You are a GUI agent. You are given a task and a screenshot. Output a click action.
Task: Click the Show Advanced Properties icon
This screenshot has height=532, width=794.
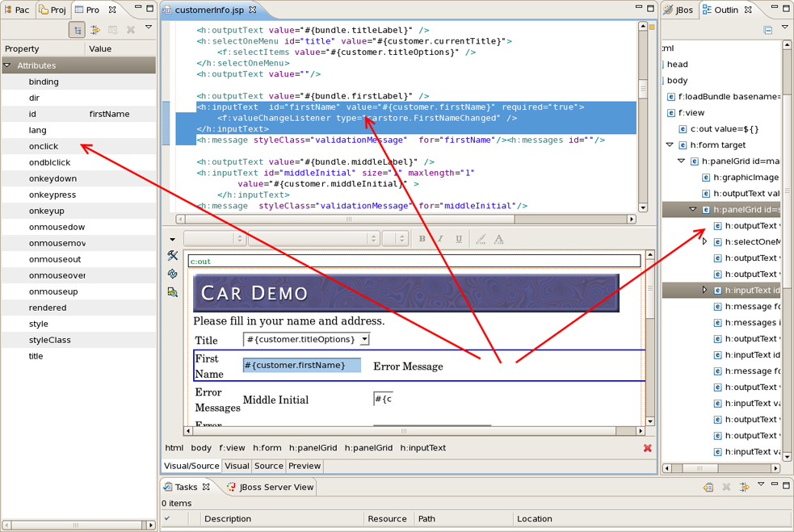[x=95, y=30]
